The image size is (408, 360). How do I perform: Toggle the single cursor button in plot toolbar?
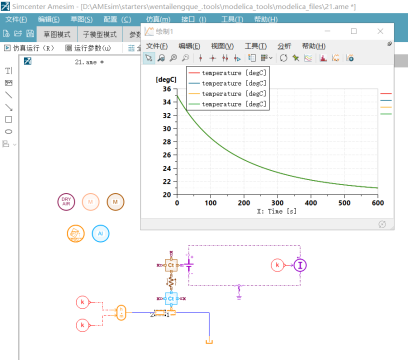(x=200, y=58)
